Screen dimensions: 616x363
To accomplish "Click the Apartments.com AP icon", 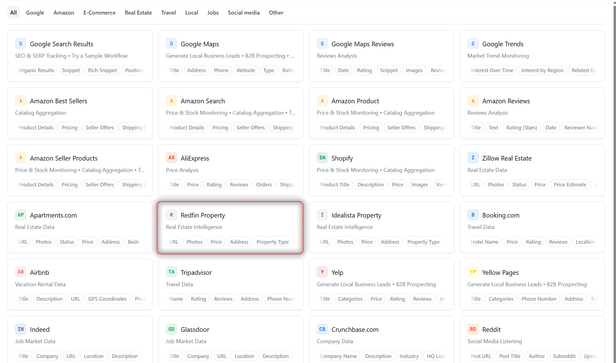I will tap(20, 215).
